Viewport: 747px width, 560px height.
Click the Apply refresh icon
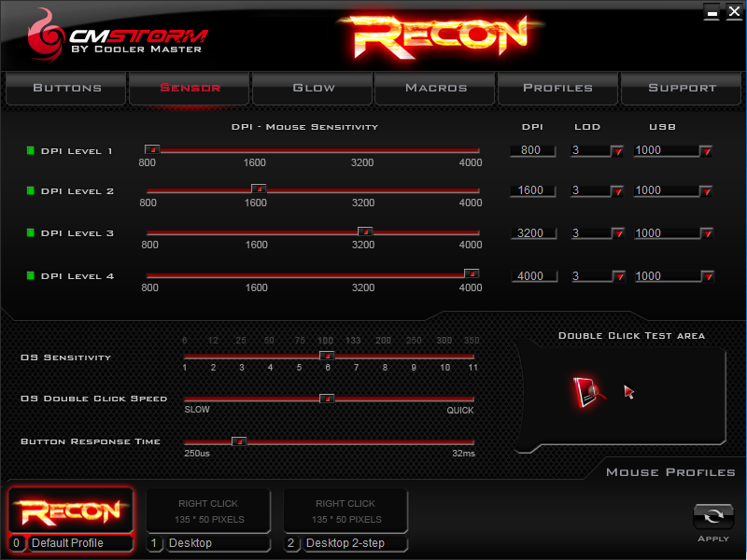[x=712, y=516]
